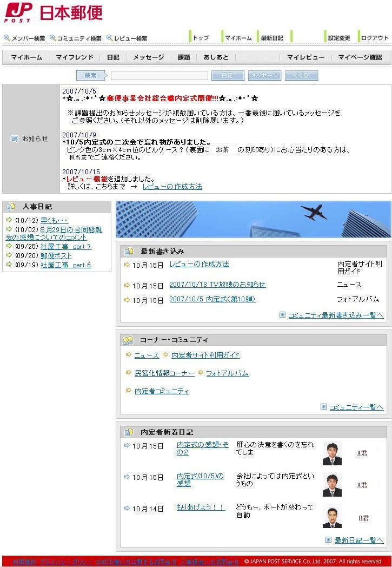This screenshot has width=392, height=567.
Task: Open コミュニティ最新書き込み一覧へ link
Action: pos(336,315)
